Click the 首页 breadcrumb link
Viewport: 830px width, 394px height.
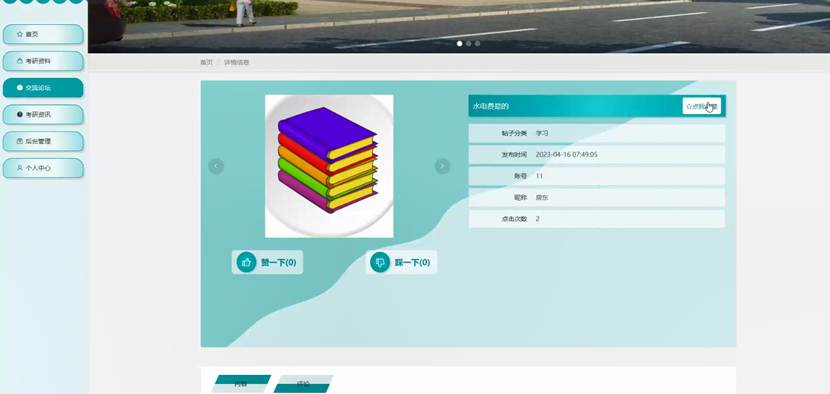pos(206,62)
